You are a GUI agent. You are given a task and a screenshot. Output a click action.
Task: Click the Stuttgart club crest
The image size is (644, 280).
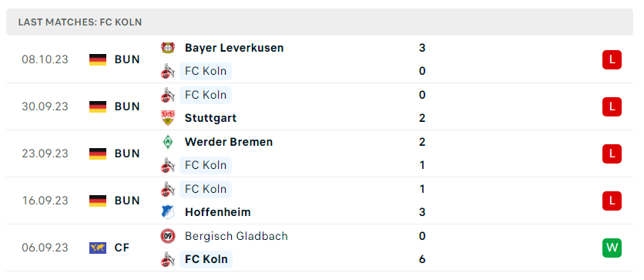tap(168, 118)
